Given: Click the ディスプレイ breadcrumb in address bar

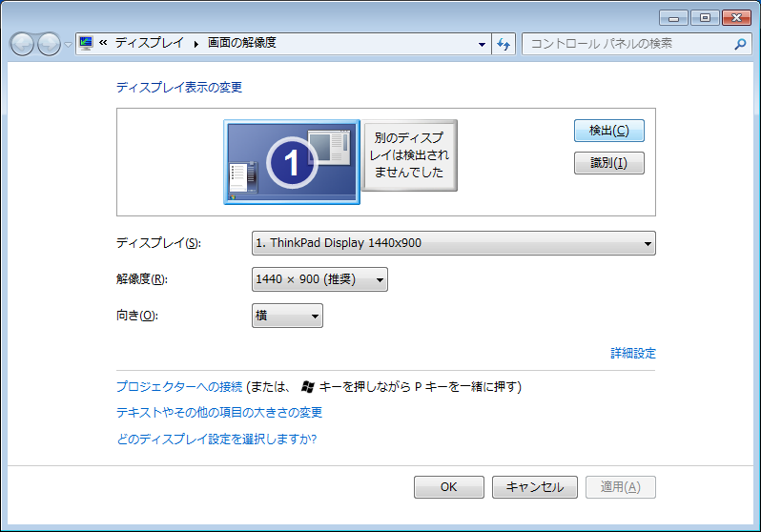Looking at the screenshot, I should click(x=149, y=43).
